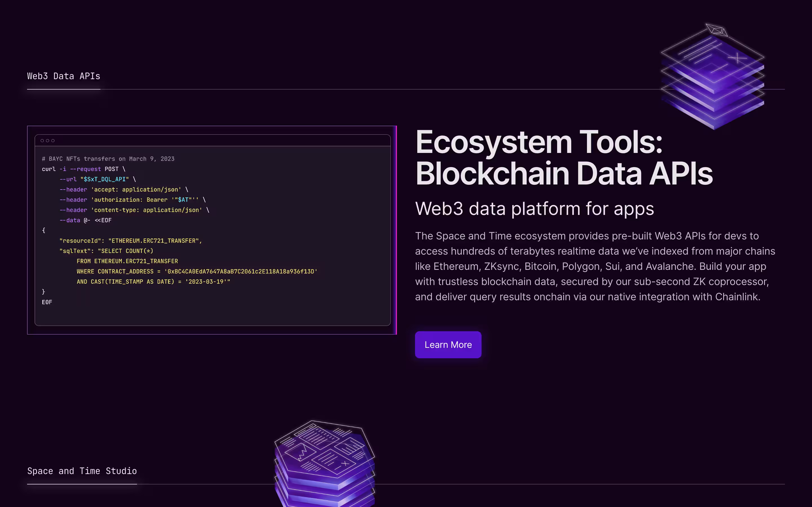Click the CONTRACT_ADDRESS hex value in the query
812x507 pixels.
point(240,272)
